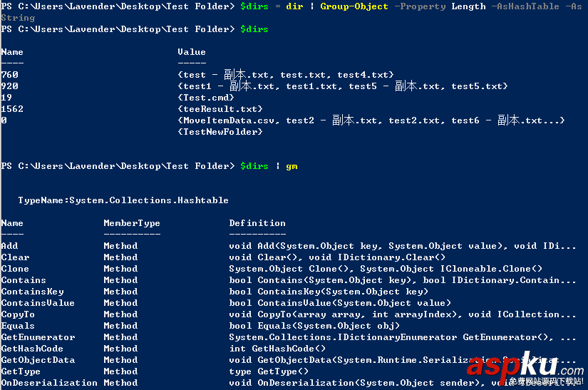Click the TypeName:System.Collections.Hashtable line

point(123,200)
